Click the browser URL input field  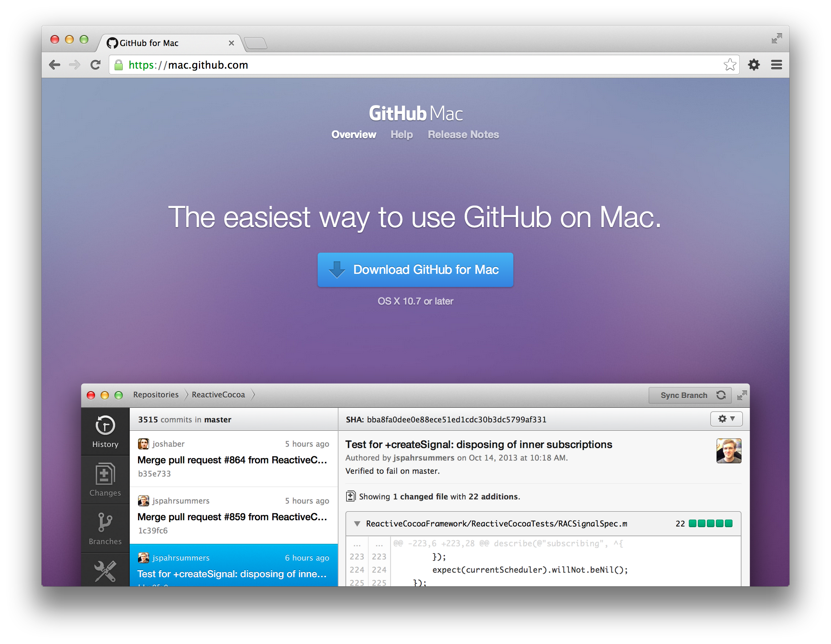tap(416, 65)
